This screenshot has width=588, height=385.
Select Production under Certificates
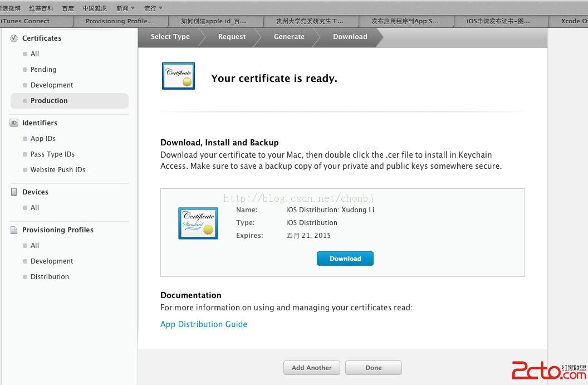49,101
